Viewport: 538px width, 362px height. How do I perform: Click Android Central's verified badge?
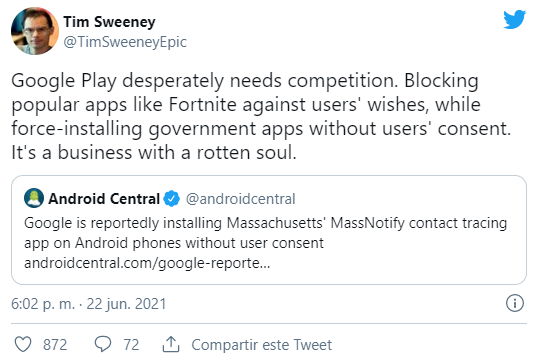click(x=171, y=199)
